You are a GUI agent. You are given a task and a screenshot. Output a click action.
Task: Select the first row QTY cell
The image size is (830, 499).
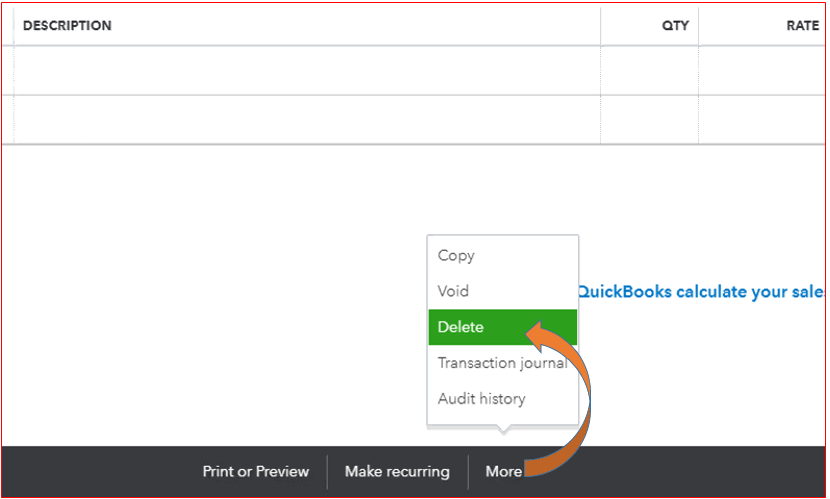(x=649, y=70)
